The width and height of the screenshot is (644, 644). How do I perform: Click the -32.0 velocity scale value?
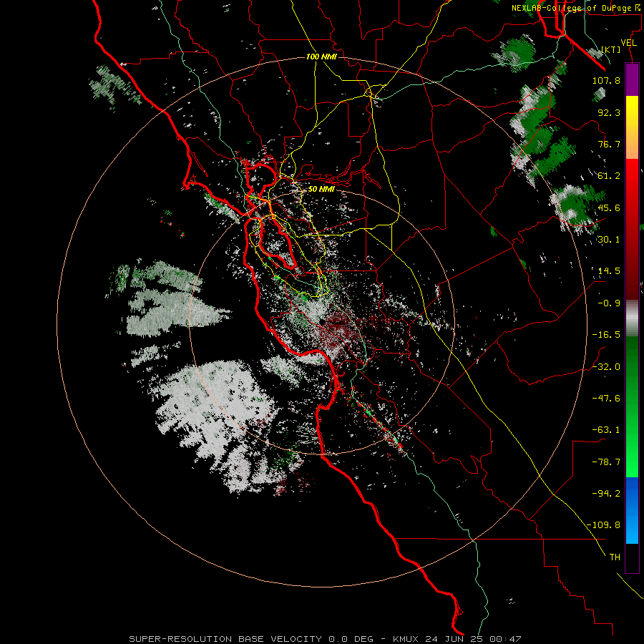pos(606,367)
